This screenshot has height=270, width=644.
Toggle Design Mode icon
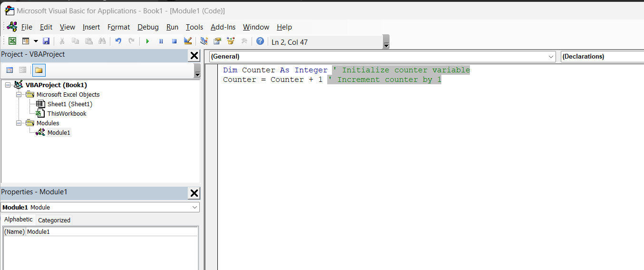click(187, 41)
